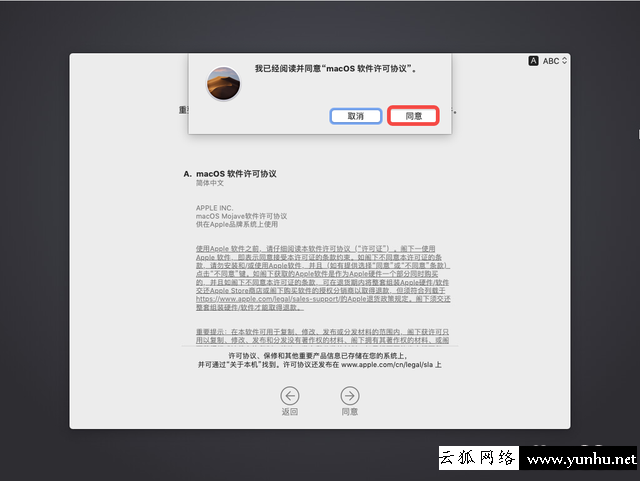Click the 同意 button in the dialog
This screenshot has height=481, width=640.
tap(413, 116)
